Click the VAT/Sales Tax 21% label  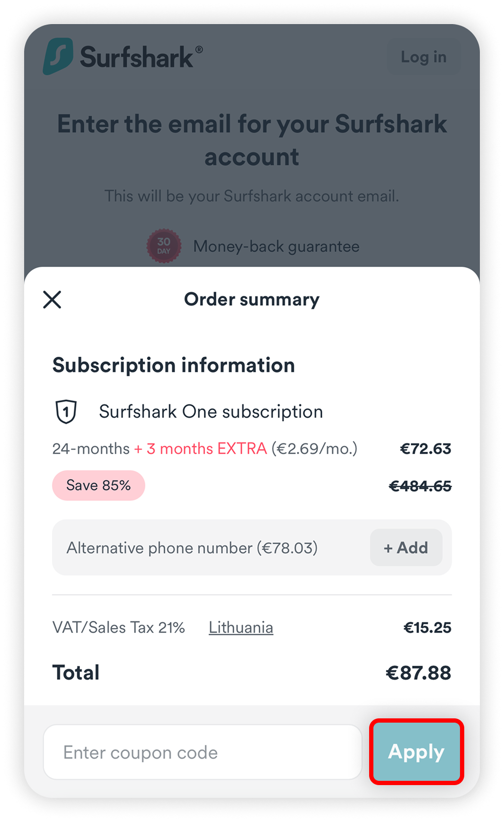tap(119, 627)
